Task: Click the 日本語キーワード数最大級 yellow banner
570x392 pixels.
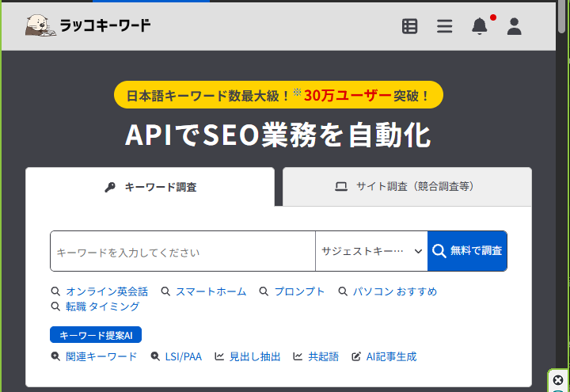Action: pyautogui.click(x=279, y=95)
